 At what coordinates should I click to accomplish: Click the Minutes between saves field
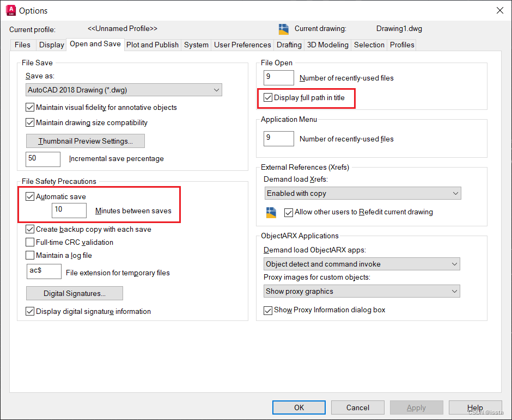[x=69, y=211]
